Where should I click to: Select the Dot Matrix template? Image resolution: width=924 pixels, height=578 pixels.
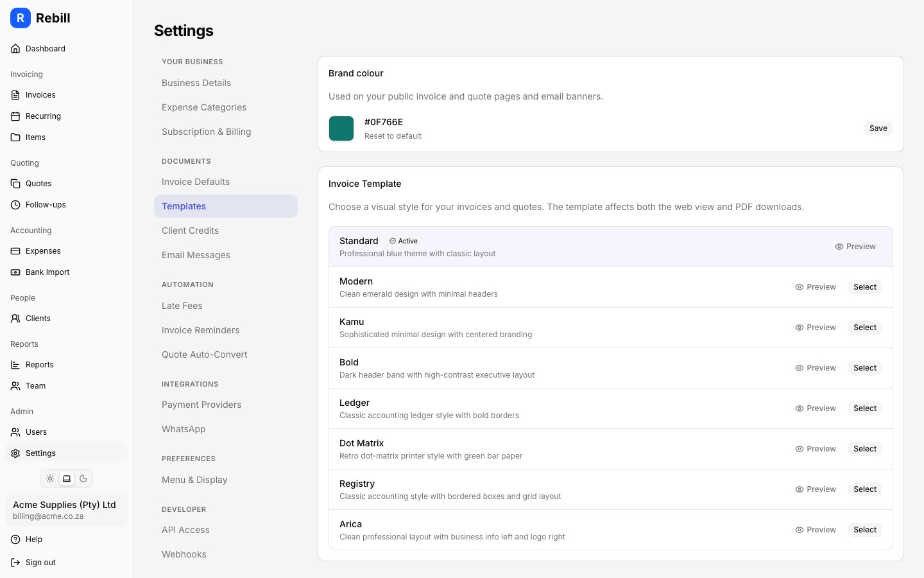pyautogui.click(x=865, y=449)
